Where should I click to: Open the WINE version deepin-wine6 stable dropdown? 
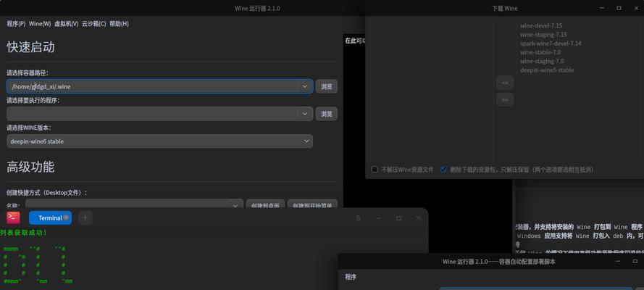point(160,141)
